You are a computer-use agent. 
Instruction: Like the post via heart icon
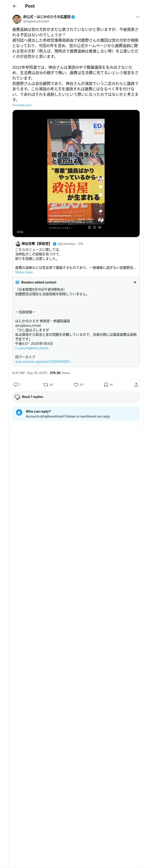point(76,384)
